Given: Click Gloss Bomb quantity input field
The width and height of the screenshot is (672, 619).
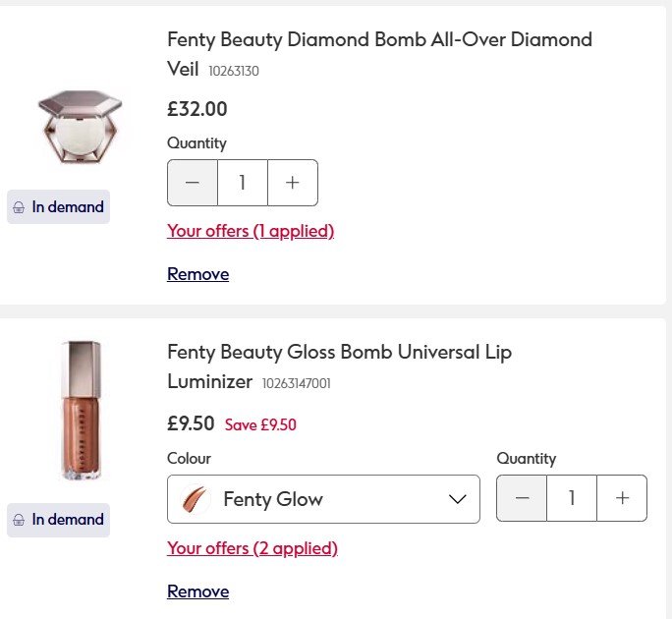Looking at the screenshot, I should pyautogui.click(x=572, y=499).
